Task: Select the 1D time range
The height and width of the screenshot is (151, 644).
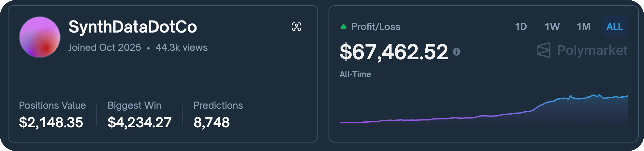Action: tap(521, 27)
